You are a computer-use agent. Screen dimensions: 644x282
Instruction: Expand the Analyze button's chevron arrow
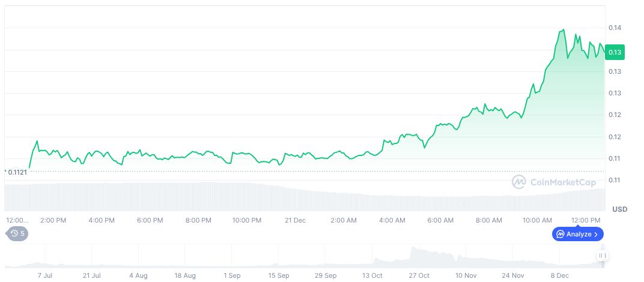(x=596, y=234)
